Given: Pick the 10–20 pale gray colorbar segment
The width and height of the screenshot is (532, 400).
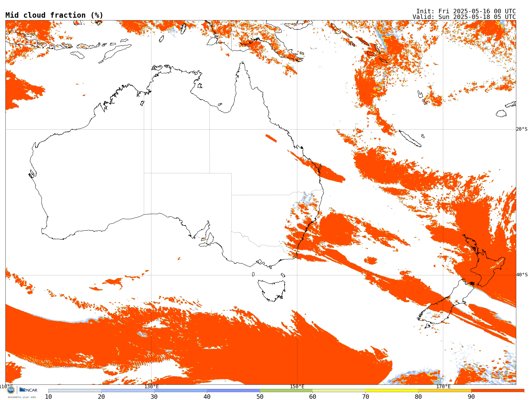Looking at the screenshot, I should pyautogui.click(x=75, y=391).
